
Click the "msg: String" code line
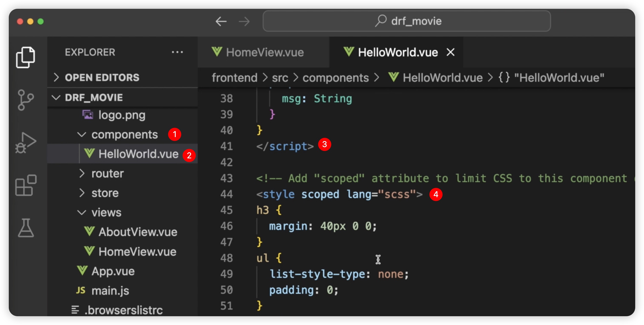pyautogui.click(x=317, y=98)
